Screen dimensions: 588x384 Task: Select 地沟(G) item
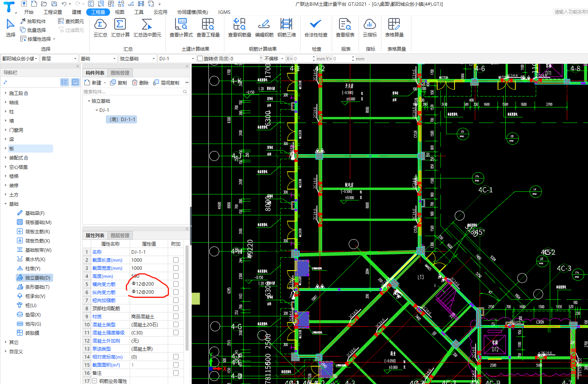(x=29, y=324)
